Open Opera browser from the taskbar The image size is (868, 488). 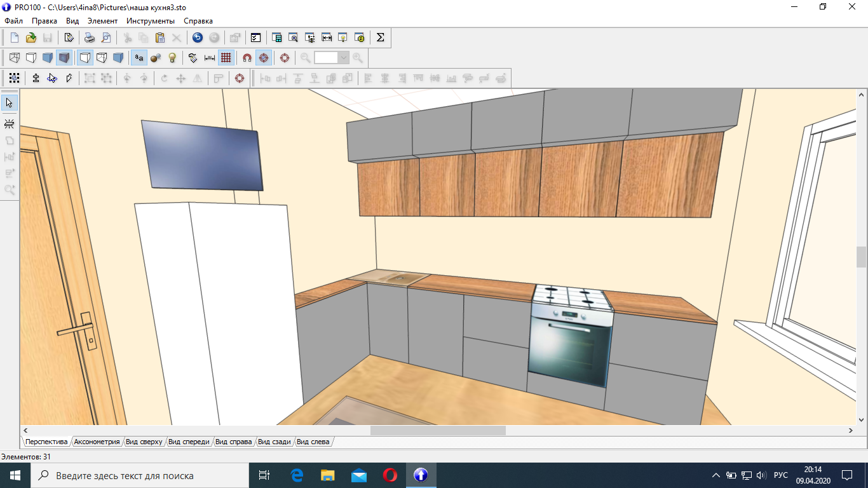coord(390,475)
